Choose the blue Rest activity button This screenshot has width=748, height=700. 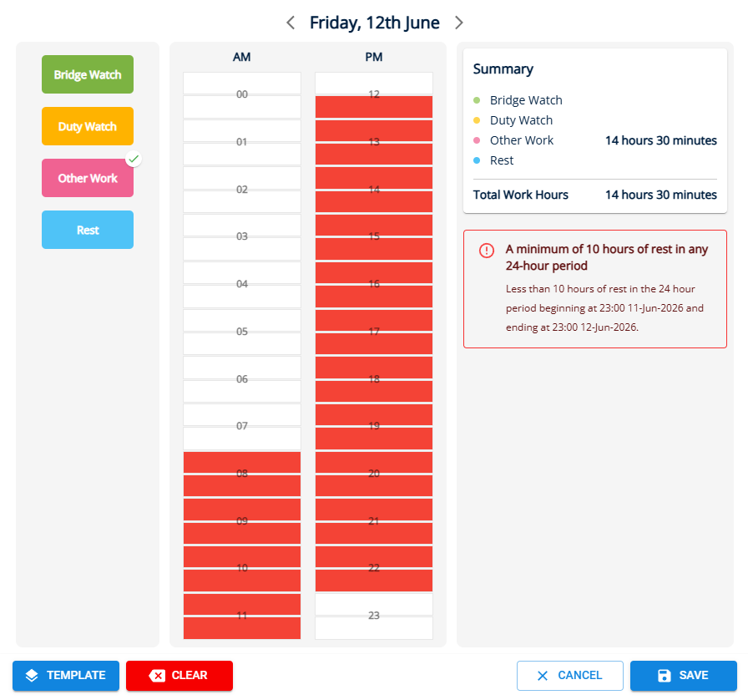88,230
